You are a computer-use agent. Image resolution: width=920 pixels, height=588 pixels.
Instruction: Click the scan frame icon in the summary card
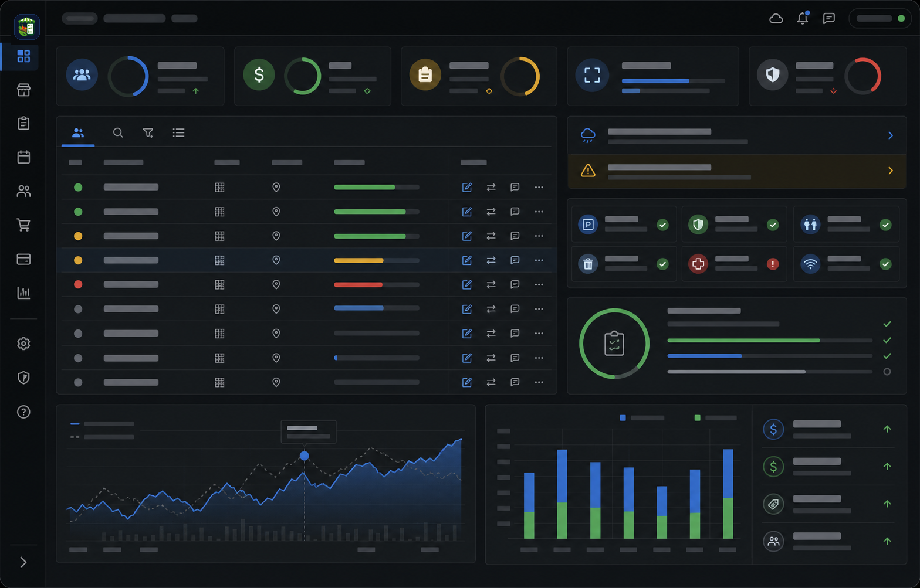coord(592,75)
